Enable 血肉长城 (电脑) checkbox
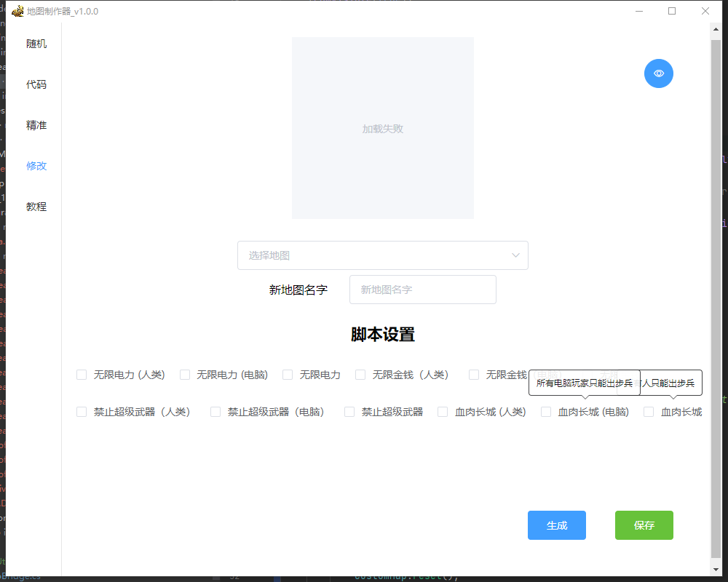The image size is (728, 582). (x=546, y=411)
